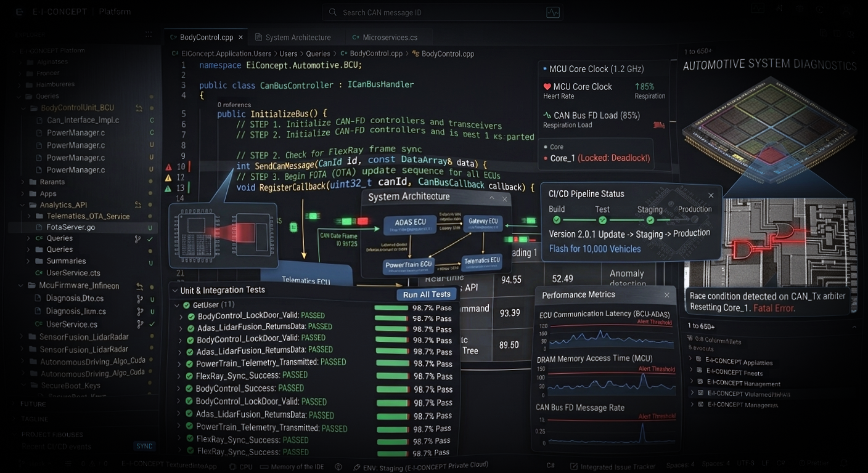
Task: Expand the Telematies_OTA_Service folder
Action: (29, 216)
